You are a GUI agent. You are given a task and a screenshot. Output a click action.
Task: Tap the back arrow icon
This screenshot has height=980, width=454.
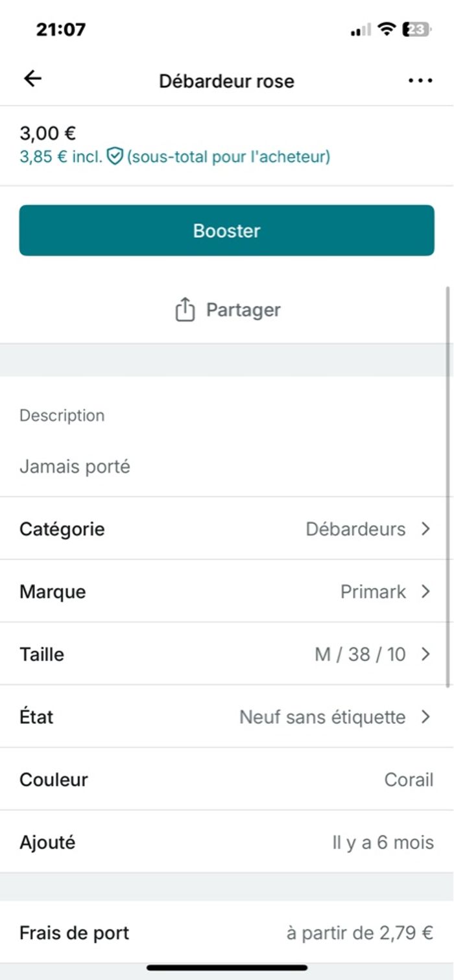[x=32, y=79]
